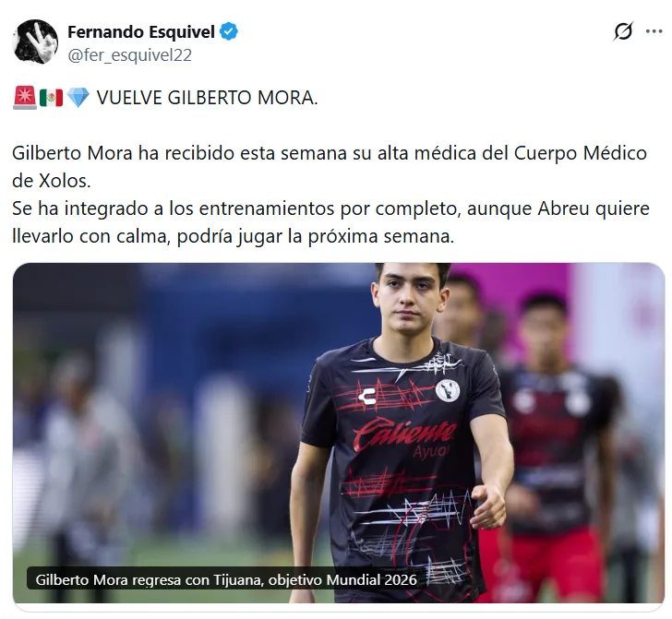The height and width of the screenshot is (619, 672).
Task: Click the sentence mentioning Cuerpo Médico de Xolos
Action: click(330, 167)
